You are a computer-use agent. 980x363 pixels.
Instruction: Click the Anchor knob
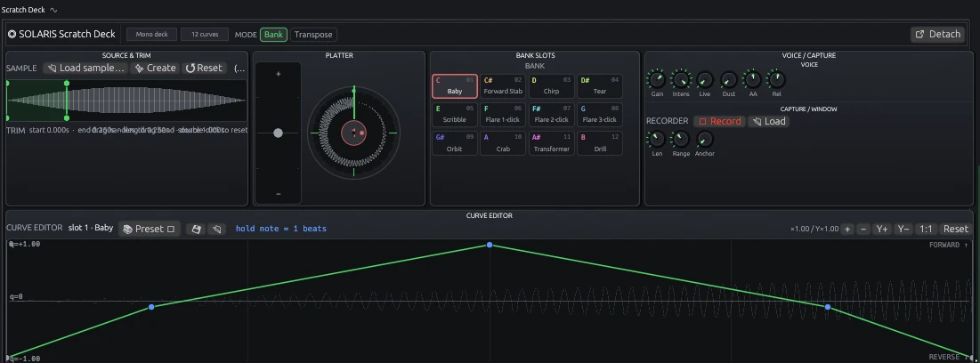tap(704, 140)
